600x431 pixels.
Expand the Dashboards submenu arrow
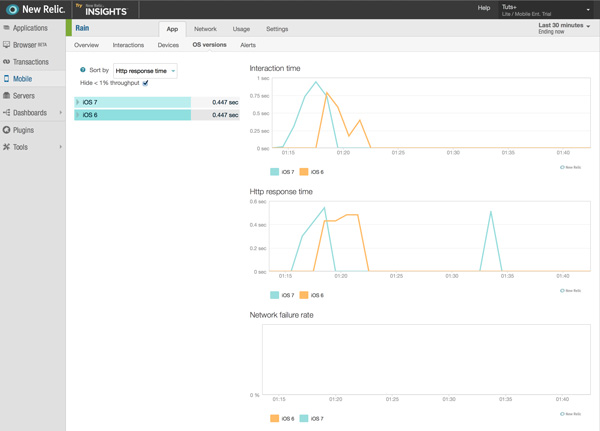60,113
